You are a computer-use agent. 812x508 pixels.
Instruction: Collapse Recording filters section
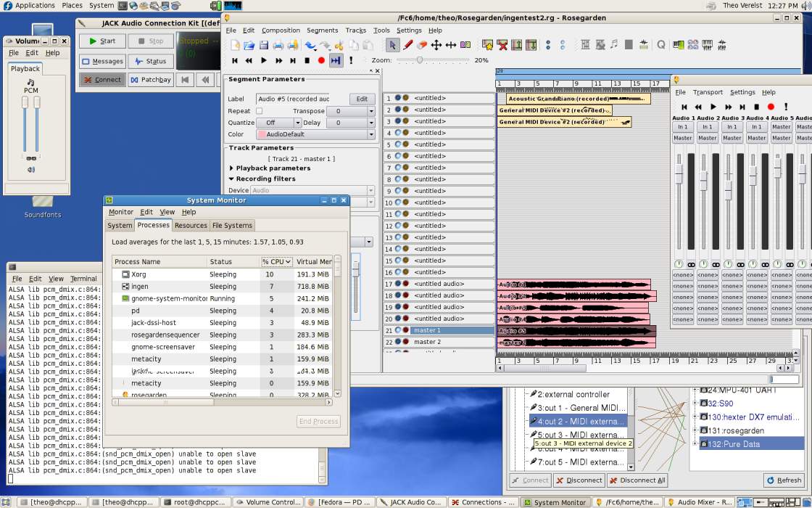231,179
